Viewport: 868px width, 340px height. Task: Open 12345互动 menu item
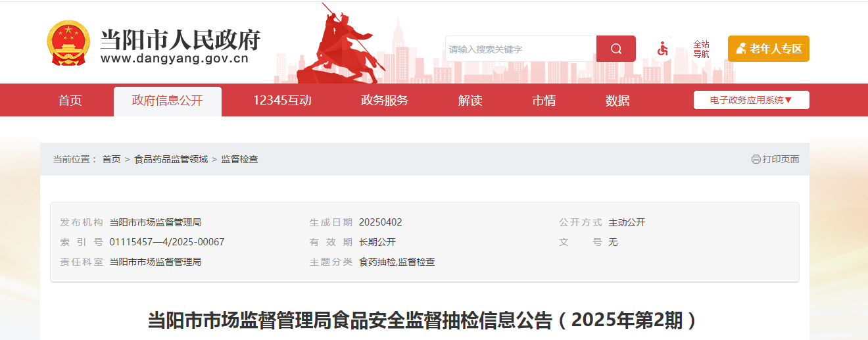coord(282,100)
